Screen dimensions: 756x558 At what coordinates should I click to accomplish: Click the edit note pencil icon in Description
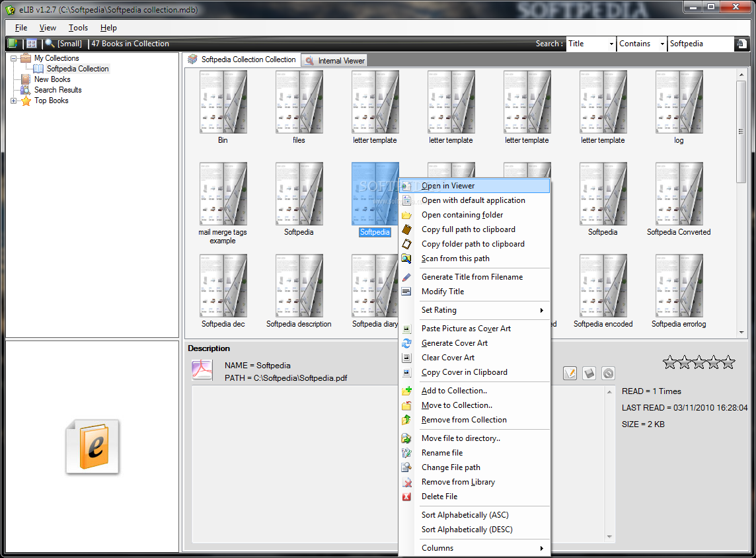(570, 373)
